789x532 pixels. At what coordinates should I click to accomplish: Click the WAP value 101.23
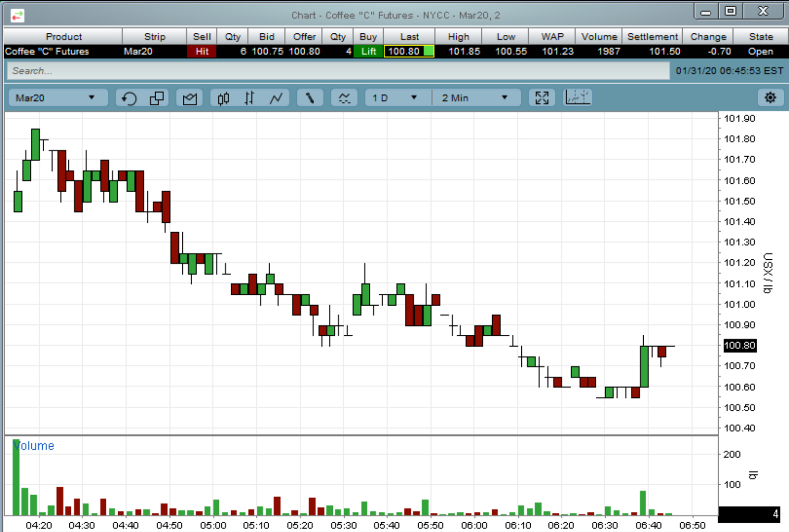click(x=557, y=51)
